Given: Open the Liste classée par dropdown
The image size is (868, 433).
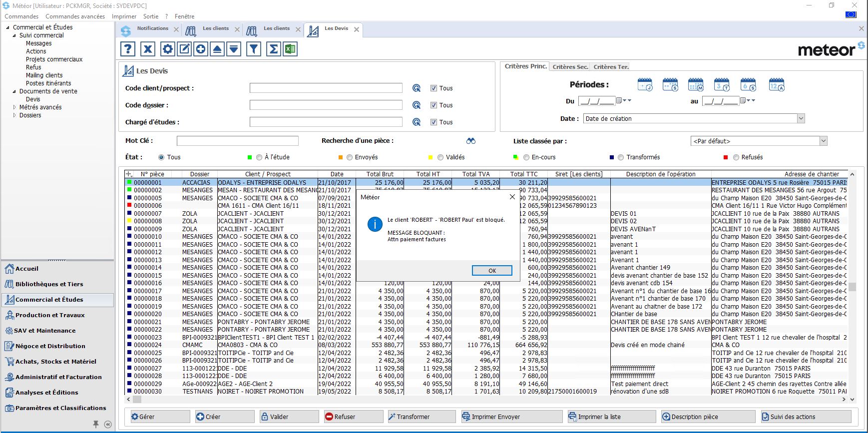Looking at the screenshot, I should [x=824, y=141].
